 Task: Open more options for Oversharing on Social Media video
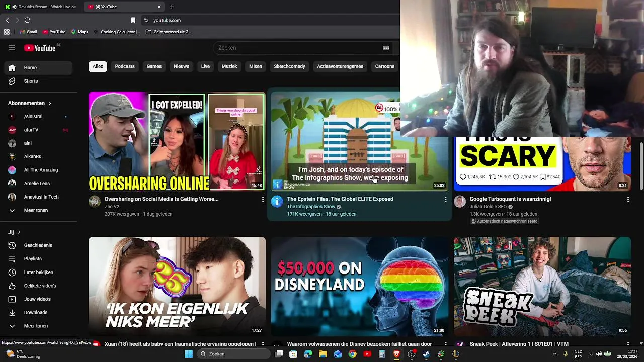point(263,200)
